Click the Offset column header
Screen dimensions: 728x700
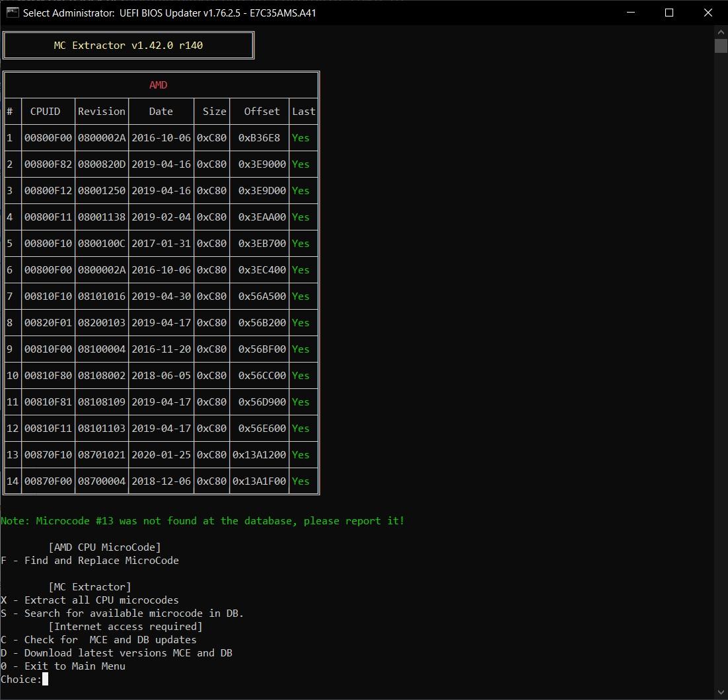(x=262, y=112)
